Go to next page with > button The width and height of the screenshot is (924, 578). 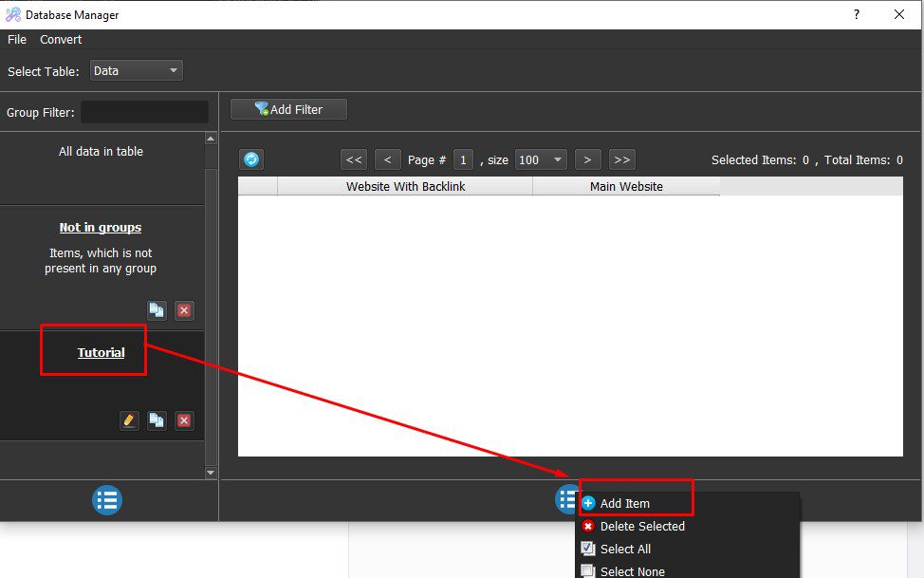tap(587, 159)
